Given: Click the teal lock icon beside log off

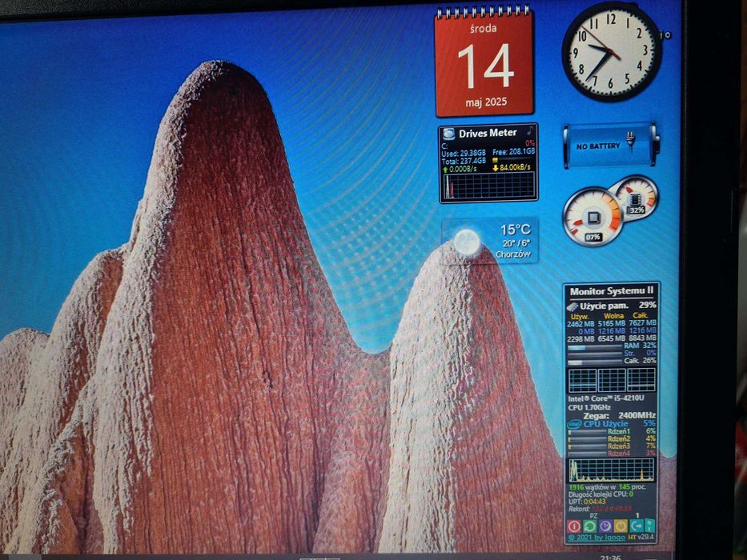Looking at the screenshot, I should pyautogui.click(x=649, y=526).
